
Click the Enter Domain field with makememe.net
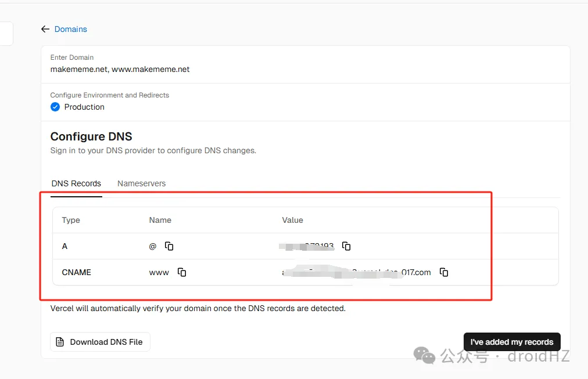[x=120, y=69]
